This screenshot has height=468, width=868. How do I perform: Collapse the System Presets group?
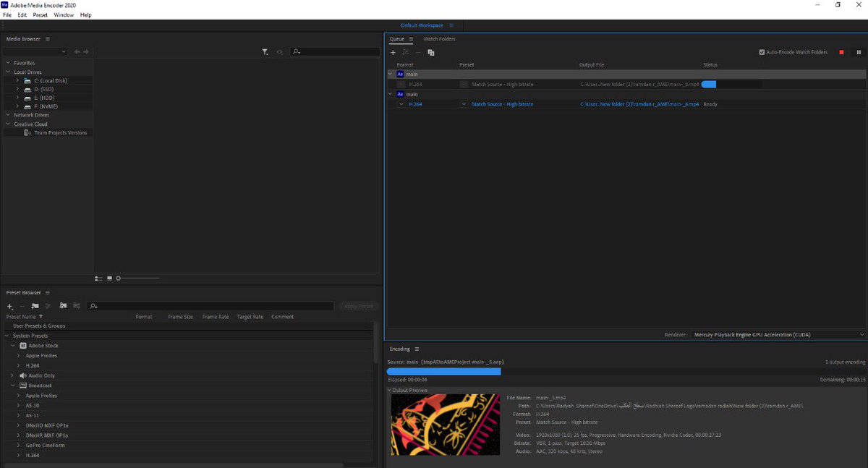[x=7, y=336]
